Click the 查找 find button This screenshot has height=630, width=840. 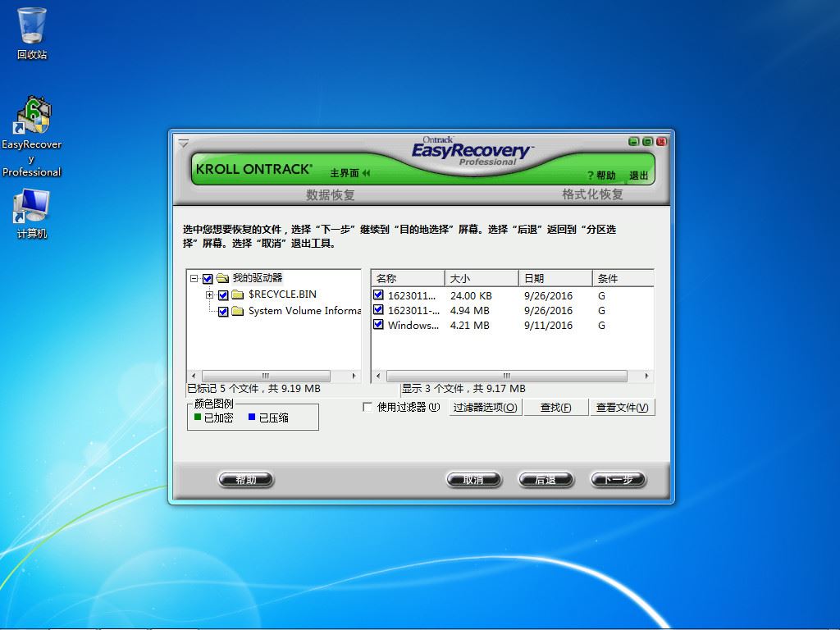555,408
